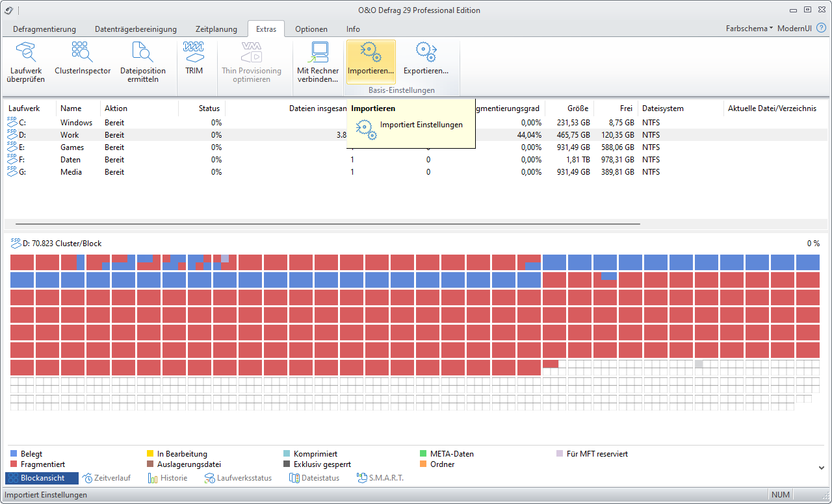Click the Ordner orange legend swatch
The height and width of the screenshot is (504, 832).
424,464
